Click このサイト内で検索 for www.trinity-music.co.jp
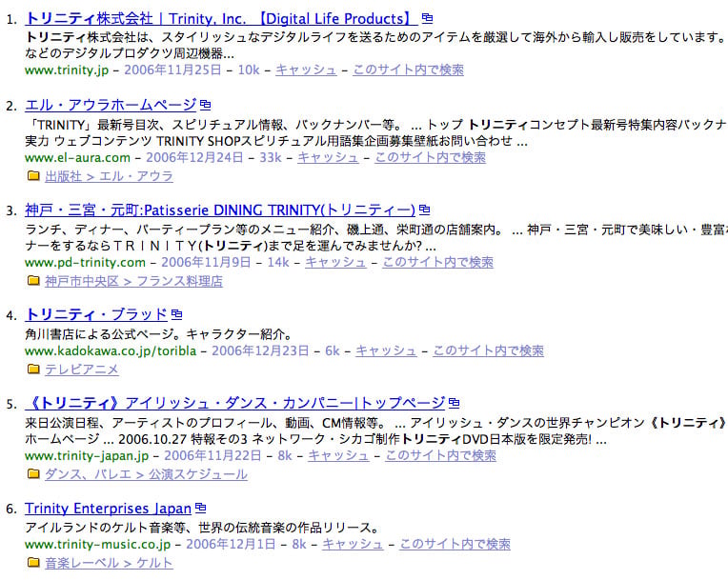Screen dimensions: 728x580 (455, 544)
